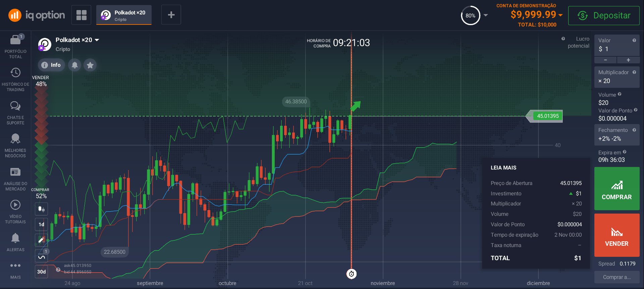Open the Mais menu with three dots

[x=15, y=270]
